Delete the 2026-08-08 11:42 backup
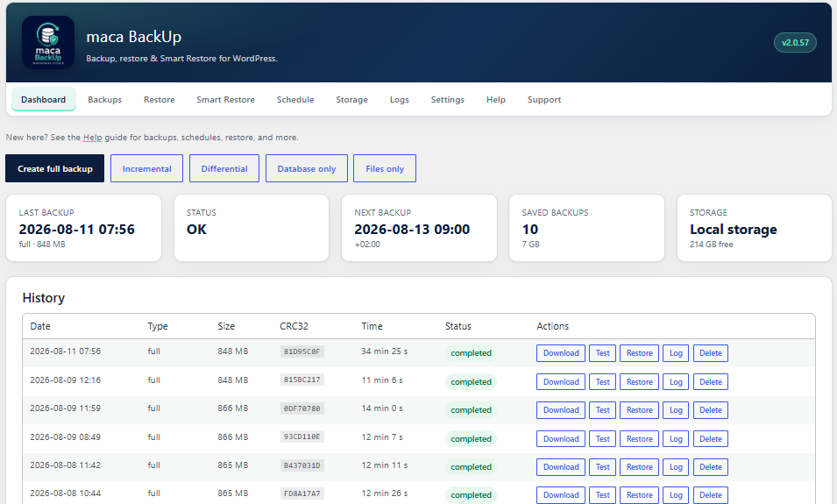837x504 pixels. click(711, 466)
